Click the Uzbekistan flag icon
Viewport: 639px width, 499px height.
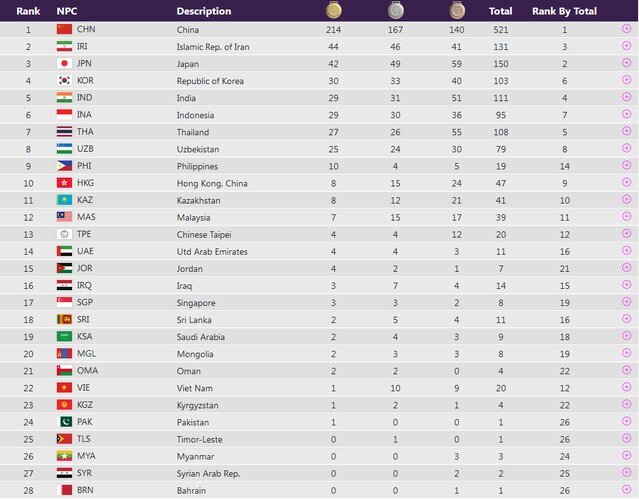point(64,149)
